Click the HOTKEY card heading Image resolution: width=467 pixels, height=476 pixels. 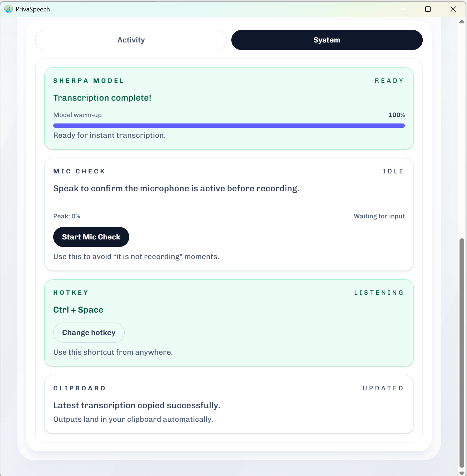coord(71,292)
